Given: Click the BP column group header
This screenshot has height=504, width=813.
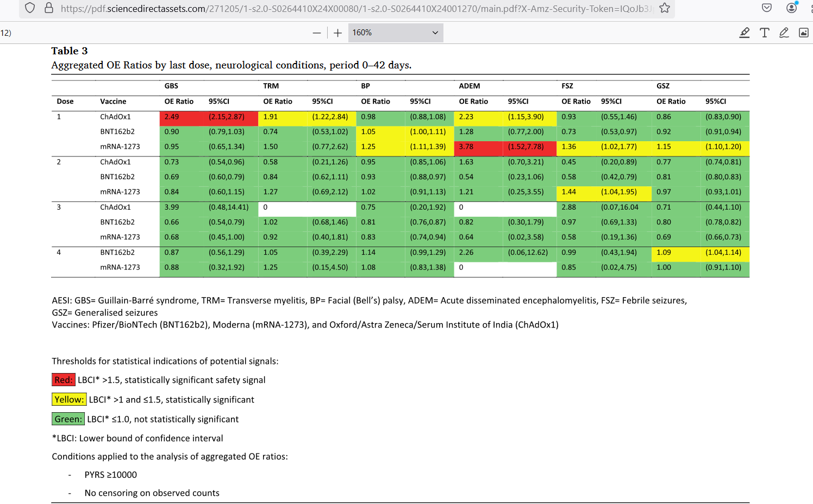Looking at the screenshot, I should [365, 86].
